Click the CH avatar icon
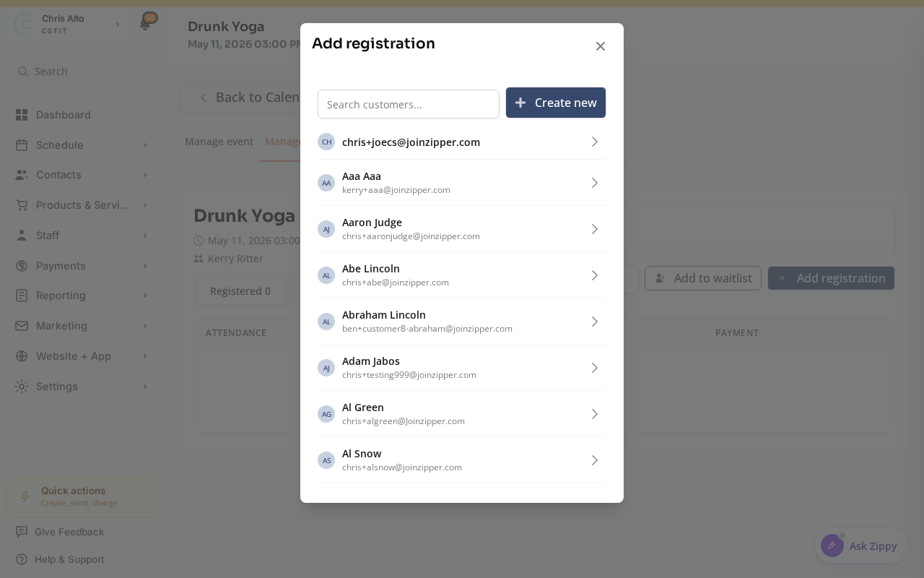The height and width of the screenshot is (578, 924). pyautogui.click(x=326, y=142)
